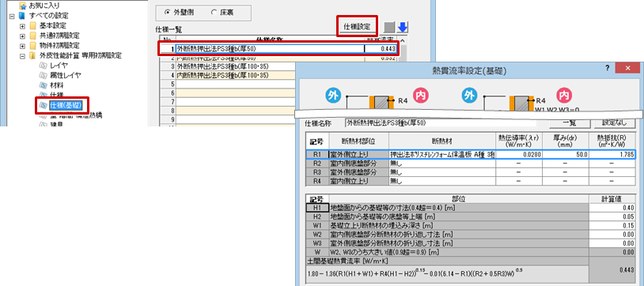Select the 床裏 radio button
Image resolution: width=644 pixels, height=286 pixels.
click(x=214, y=13)
